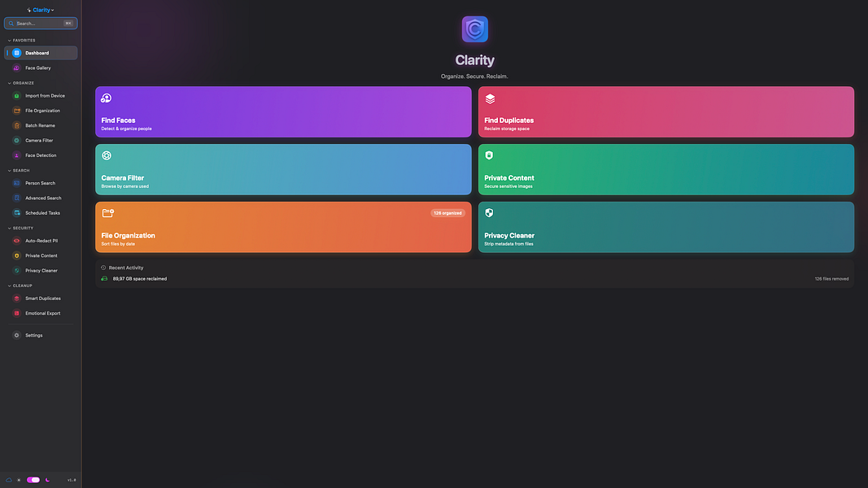This screenshot has height=488, width=868.
Task: Click the Scheduled Tasks sidebar icon
Action: [16, 213]
